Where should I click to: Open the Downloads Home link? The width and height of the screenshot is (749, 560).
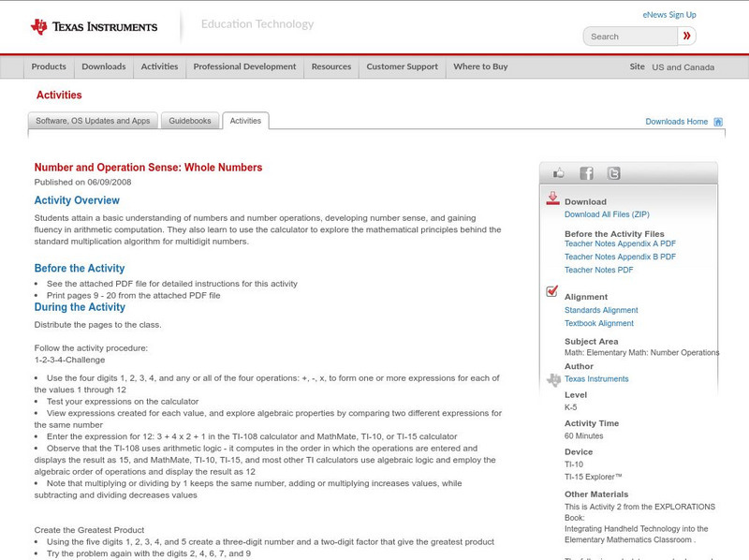point(676,122)
